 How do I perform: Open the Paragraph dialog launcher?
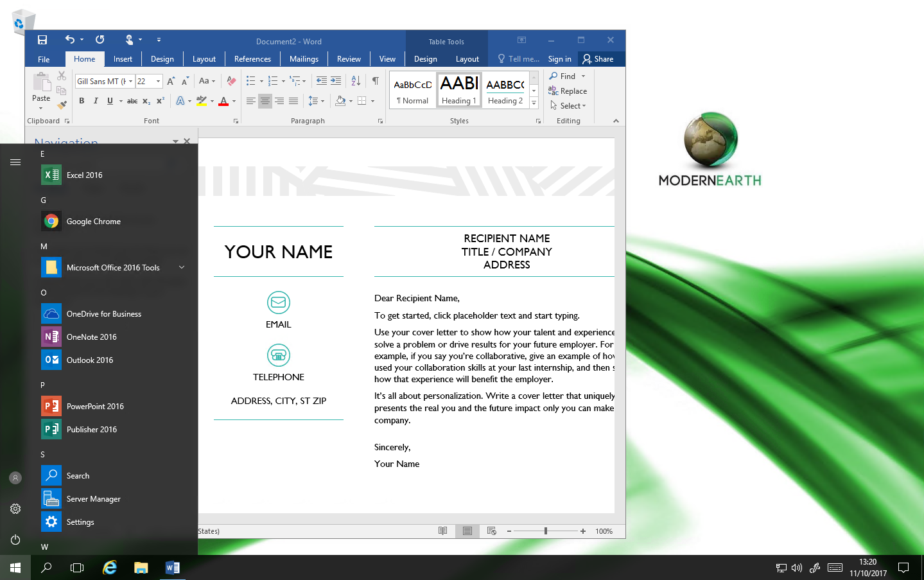(381, 121)
